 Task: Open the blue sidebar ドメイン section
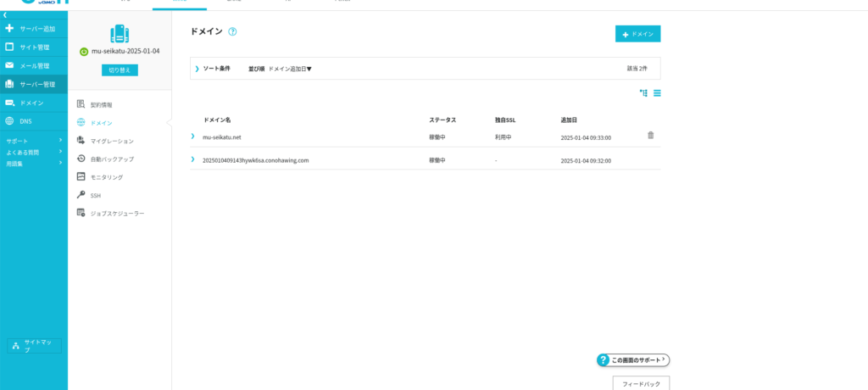tap(34, 103)
